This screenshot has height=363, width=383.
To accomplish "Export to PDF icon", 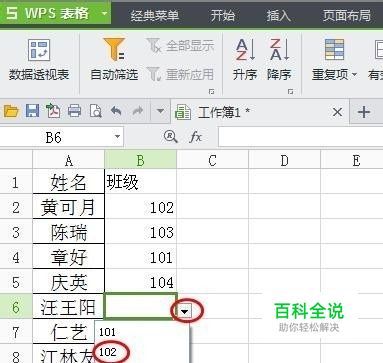I will click(x=53, y=111).
